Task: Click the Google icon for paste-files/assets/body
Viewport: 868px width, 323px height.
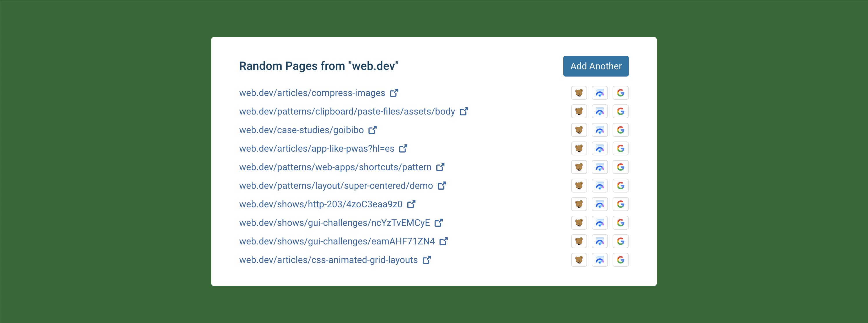Action: tap(621, 111)
